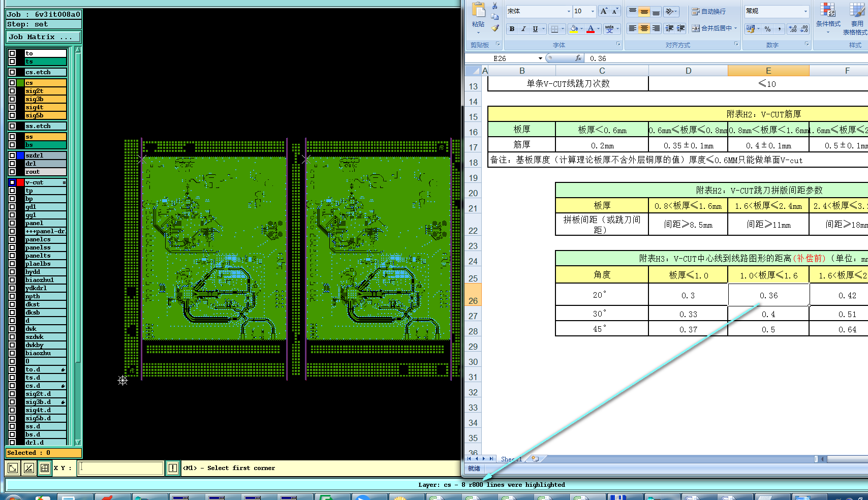Set Middle Align for cell
Screen dimensions: 868x500
click(644, 11)
